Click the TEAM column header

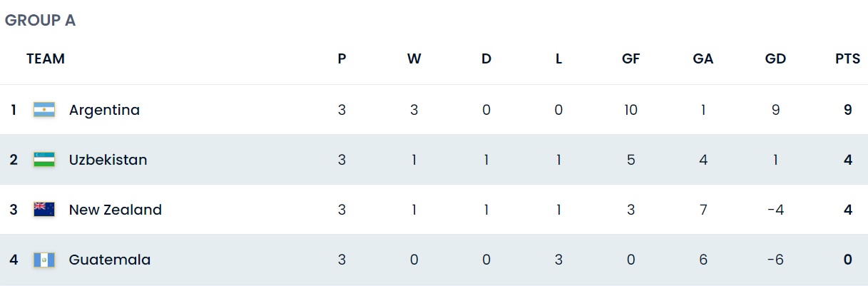[46, 59]
